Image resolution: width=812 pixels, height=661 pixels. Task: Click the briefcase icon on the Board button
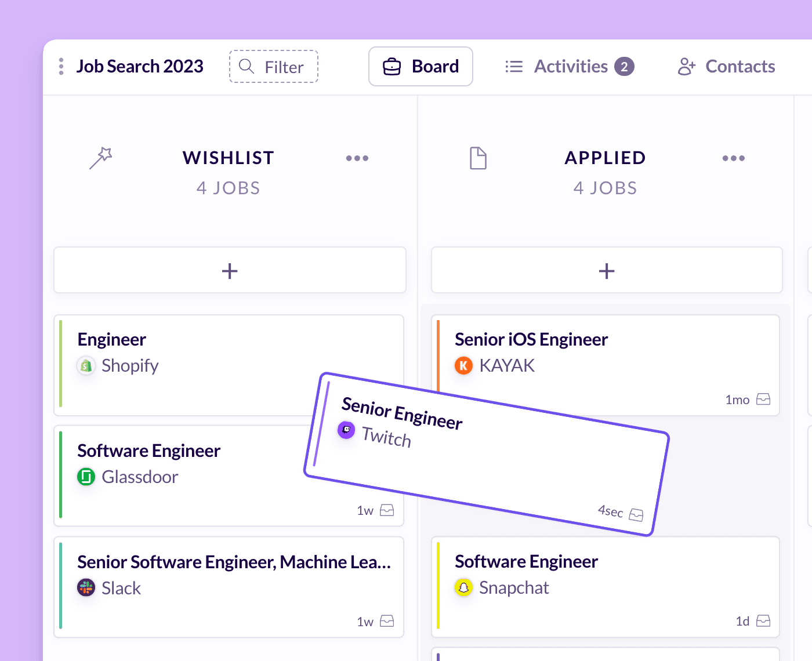[x=392, y=66]
